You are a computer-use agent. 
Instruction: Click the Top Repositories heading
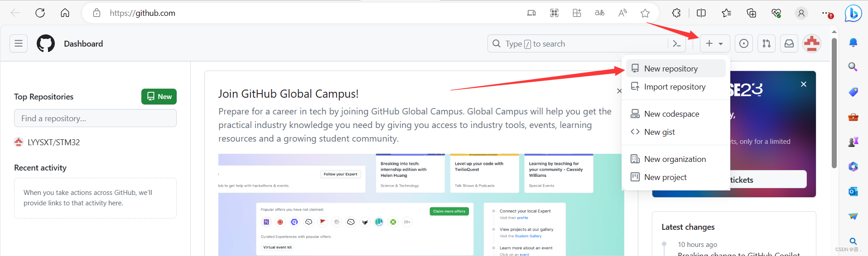[x=43, y=97]
